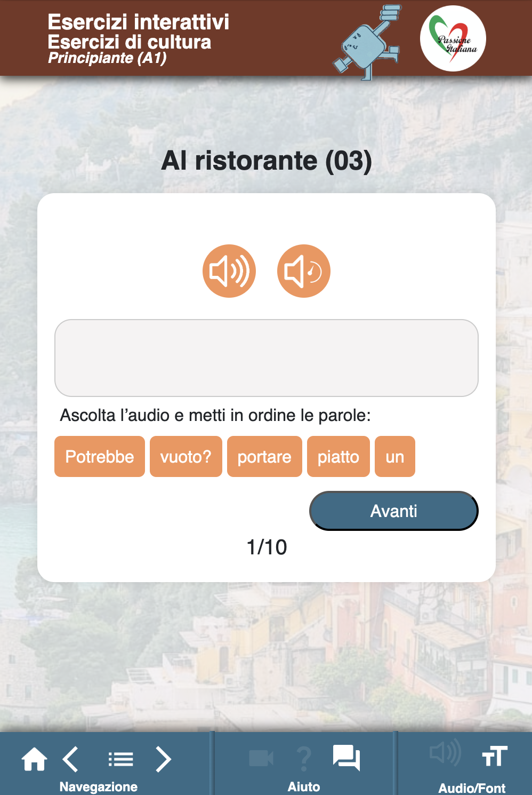Open the chat help bubbles icon

pyautogui.click(x=346, y=758)
